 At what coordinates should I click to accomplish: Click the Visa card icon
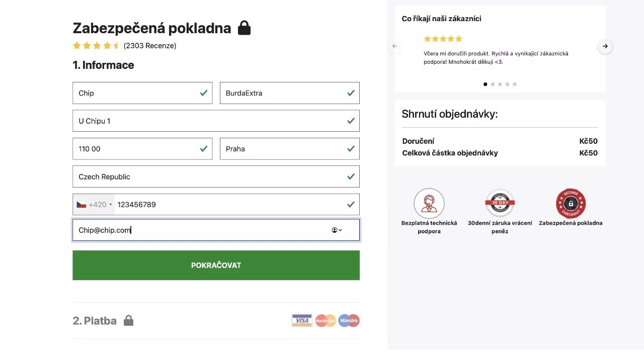tap(302, 320)
